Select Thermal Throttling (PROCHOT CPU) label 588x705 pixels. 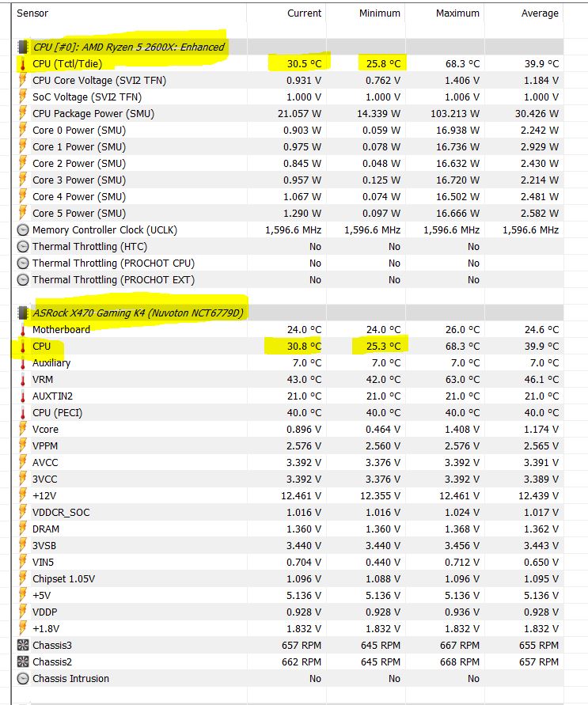[114, 263]
